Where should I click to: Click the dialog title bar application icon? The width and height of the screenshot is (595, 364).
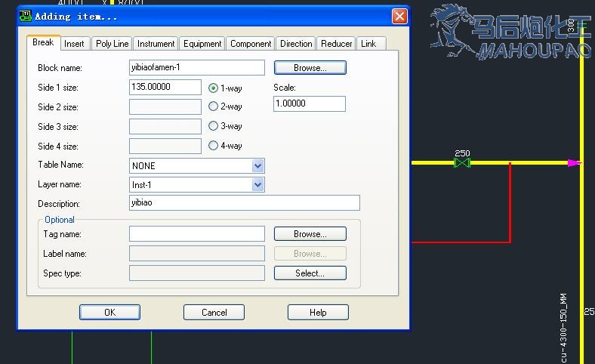pos(26,16)
